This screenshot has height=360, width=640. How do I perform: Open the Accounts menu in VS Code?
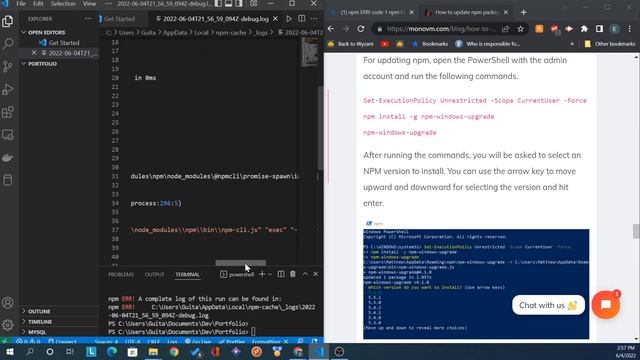pos(8,303)
